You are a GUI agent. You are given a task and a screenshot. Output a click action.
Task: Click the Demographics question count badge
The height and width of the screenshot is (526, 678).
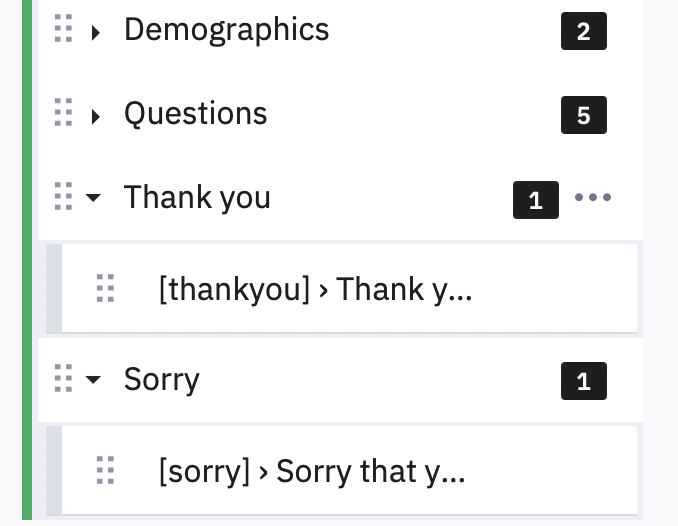click(584, 32)
